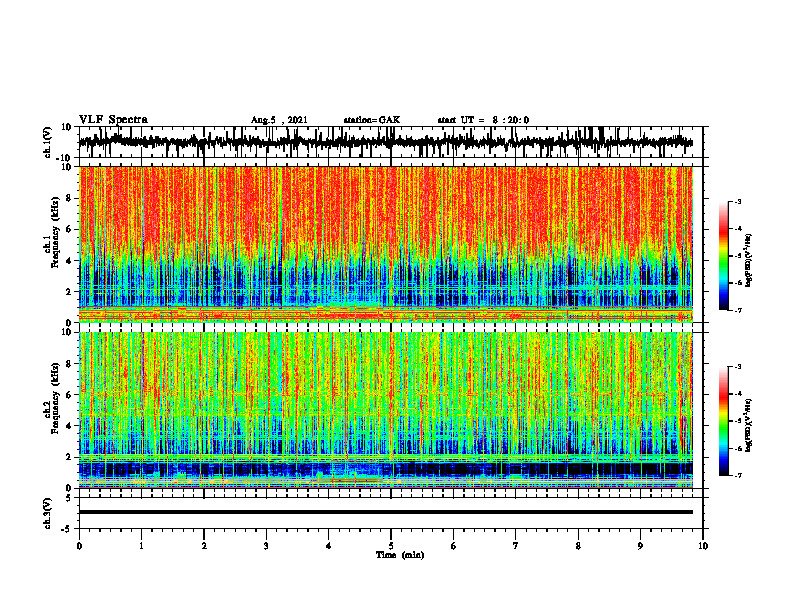Screen dimensions: 792x612
Task: Click the "8" kHz tick of ch.2 spectrogram
Action: point(69,364)
